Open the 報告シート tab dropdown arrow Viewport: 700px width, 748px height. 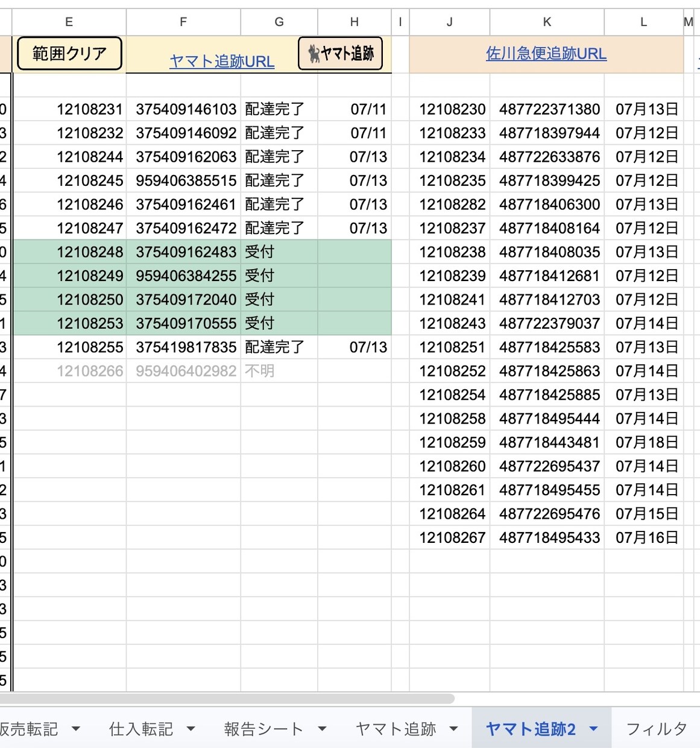coord(322,729)
